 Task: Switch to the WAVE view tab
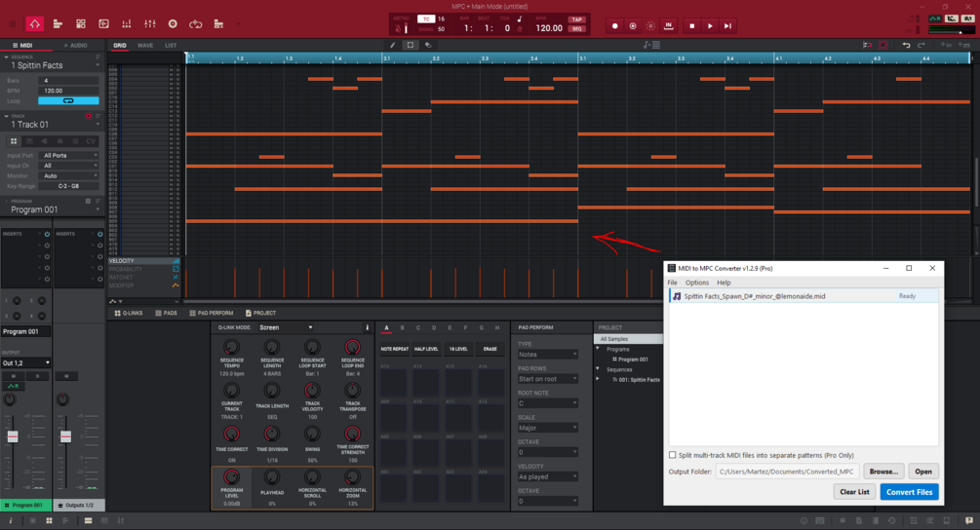click(145, 46)
